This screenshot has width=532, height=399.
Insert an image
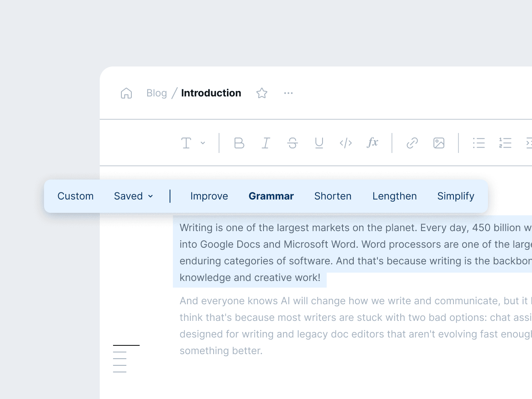439,143
